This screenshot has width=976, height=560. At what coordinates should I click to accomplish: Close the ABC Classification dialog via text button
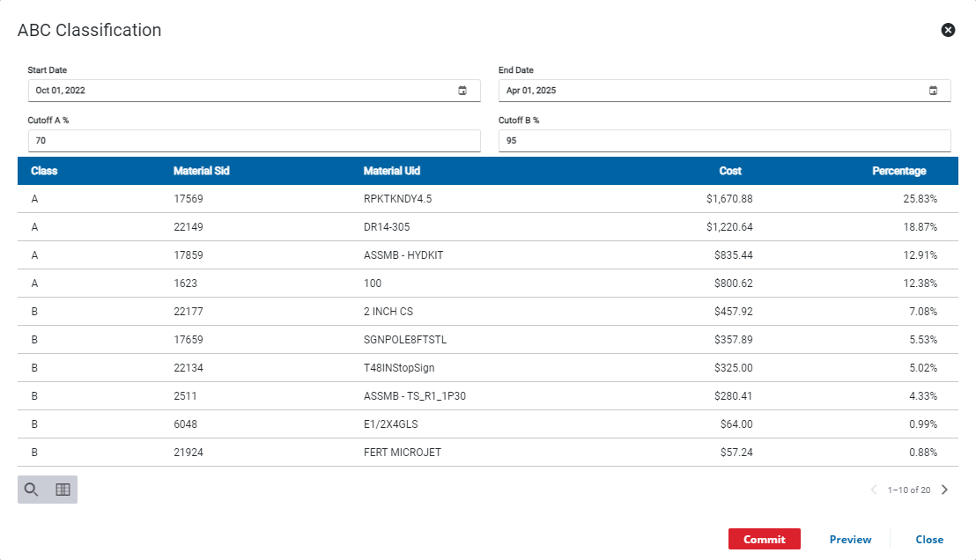click(x=929, y=538)
